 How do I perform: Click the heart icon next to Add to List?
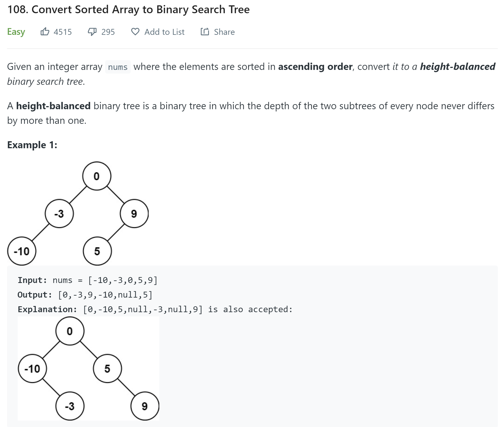coord(136,31)
